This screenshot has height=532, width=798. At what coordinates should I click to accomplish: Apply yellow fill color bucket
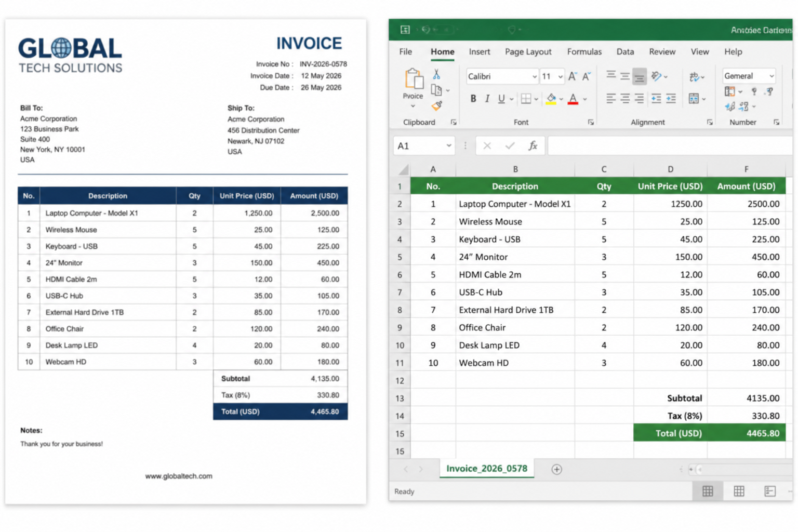point(551,99)
